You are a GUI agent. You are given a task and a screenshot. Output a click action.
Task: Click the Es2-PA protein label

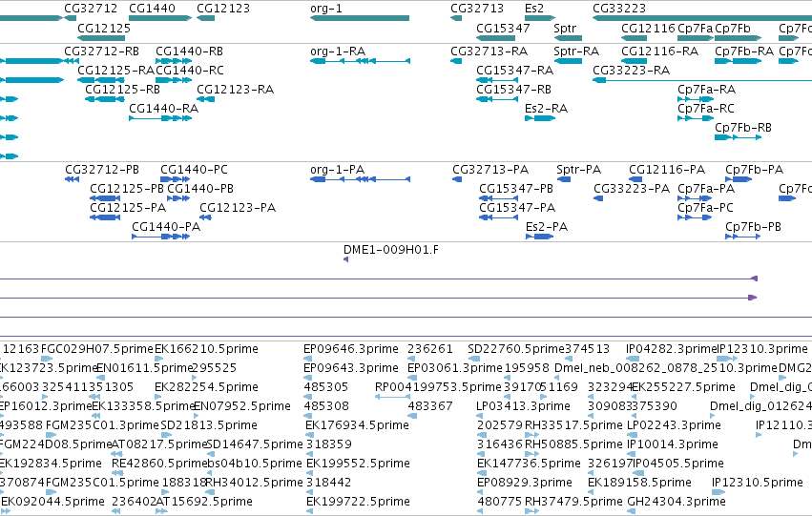click(x=547, y=226)
